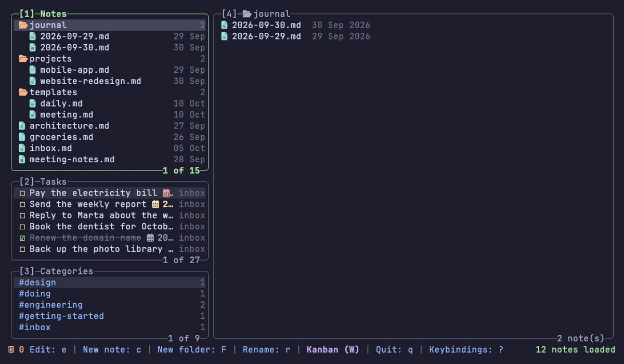Select meeting.md under templates
Viewport: 624px width, 364px height.
click(110, 114)
